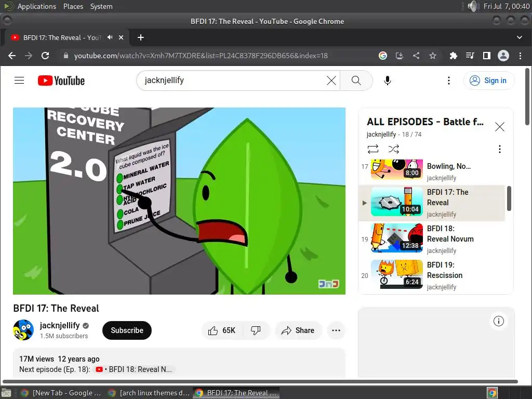Click the video player to pause
The width and height of the screenshot is (532, 399).
(179, 201)
